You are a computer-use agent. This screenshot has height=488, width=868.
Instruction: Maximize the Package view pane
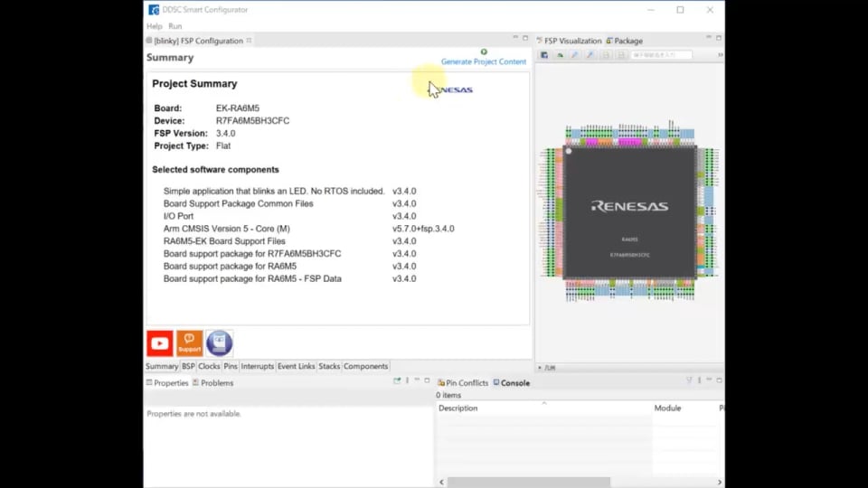[x=719, y=38]
